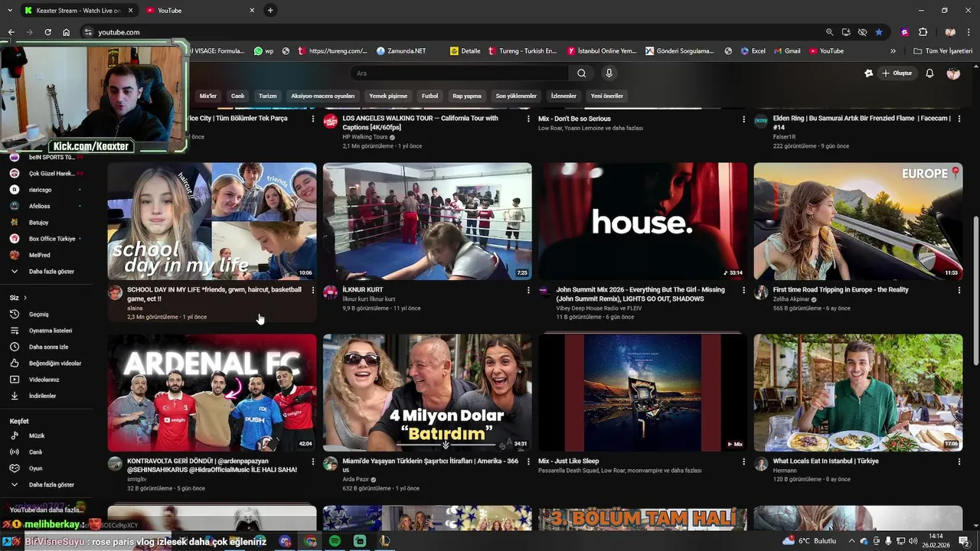Select the İzlenenler filter chip

pos(563,96)
